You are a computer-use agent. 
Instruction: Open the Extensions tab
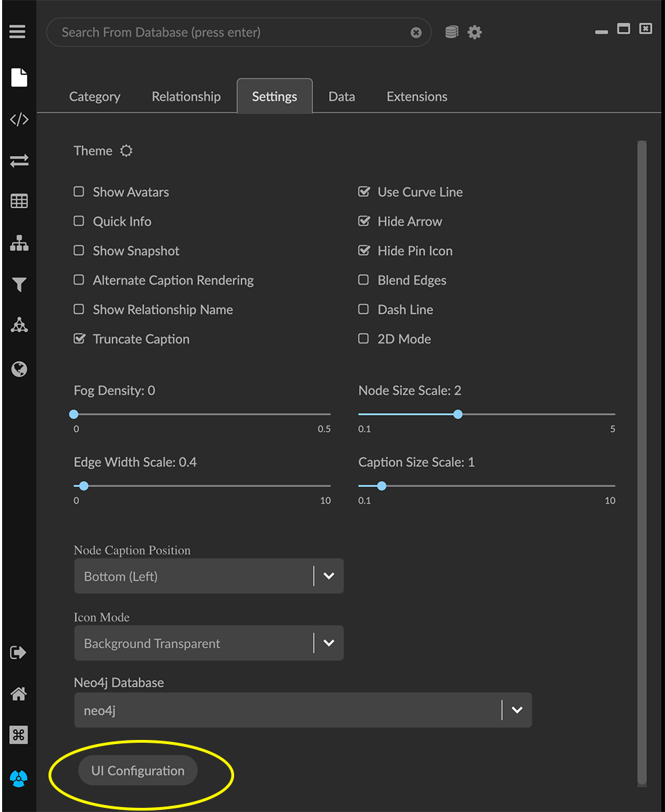tap(416, 97)
